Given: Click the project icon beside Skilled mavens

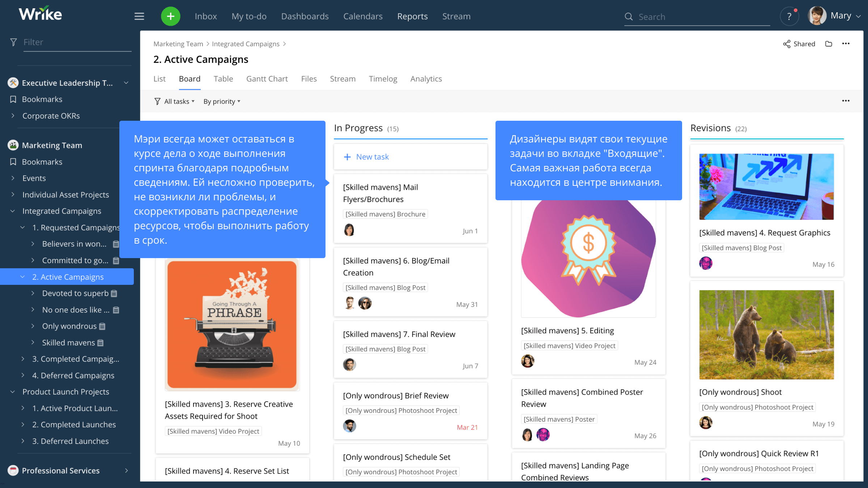Looking at the screenshot, I should click(101, 343).
